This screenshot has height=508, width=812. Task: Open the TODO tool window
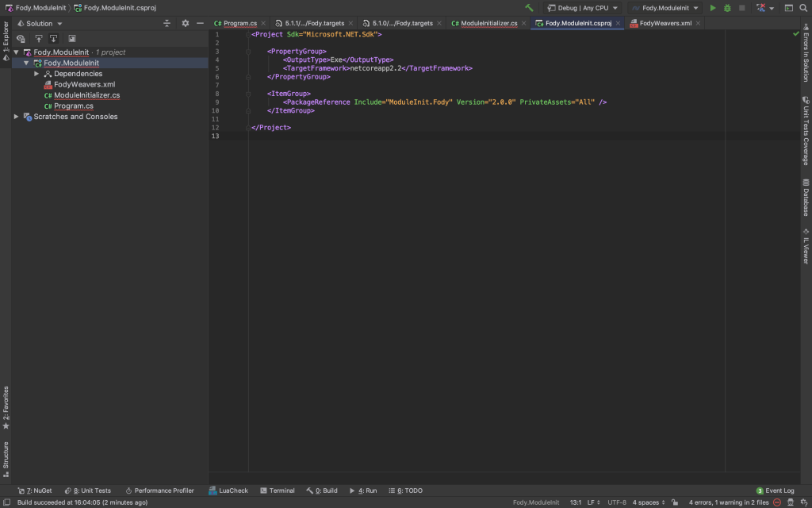(x=405, y=491)
